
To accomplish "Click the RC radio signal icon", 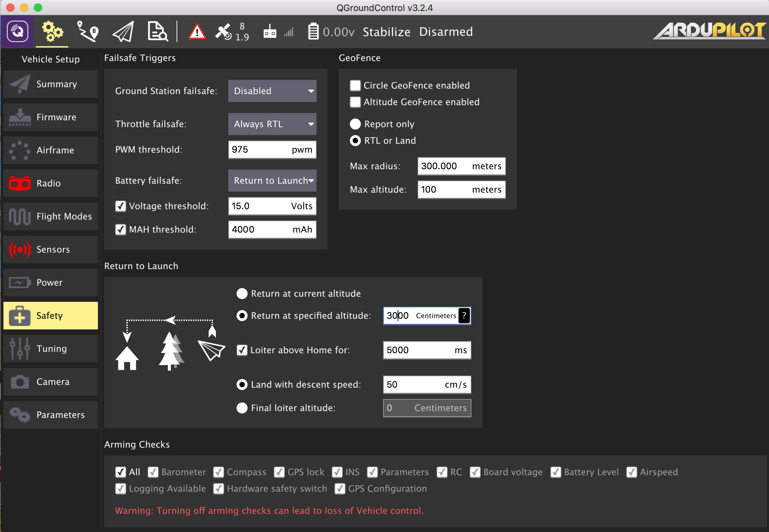I will pos(270,32).
